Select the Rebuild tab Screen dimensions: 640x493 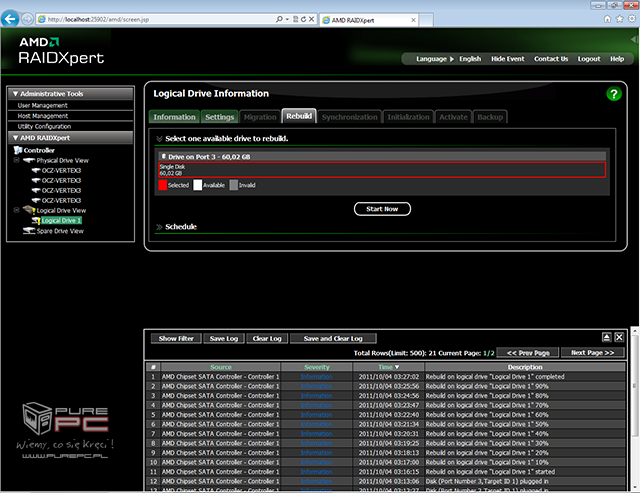point(299,116)
